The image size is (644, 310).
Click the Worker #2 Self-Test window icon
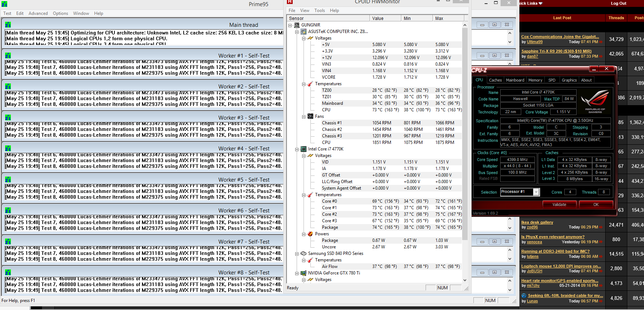8,86
